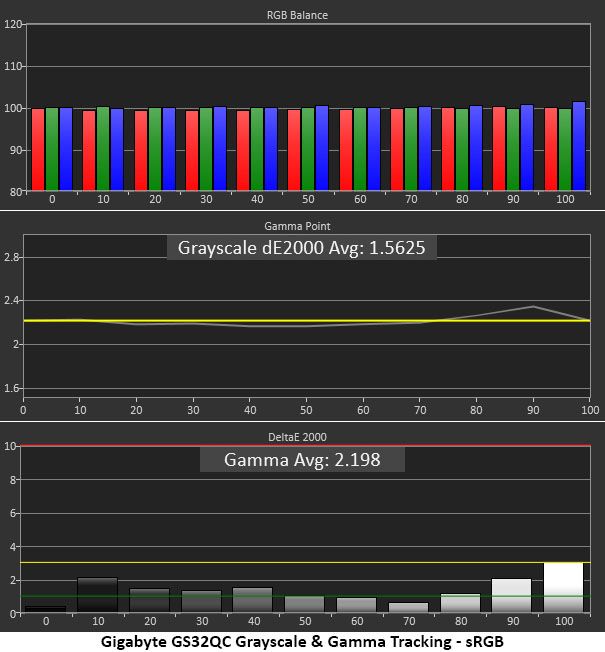Viewport: 605px width, 652px height.
Task: Click the green bar at 100 in RGB Balance
Action: click(565, 150)
